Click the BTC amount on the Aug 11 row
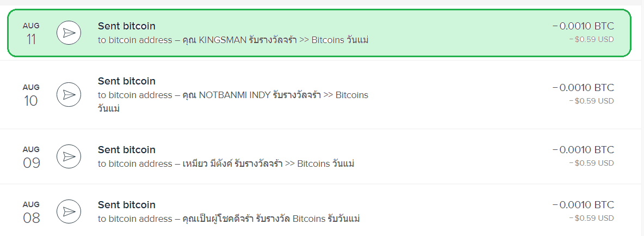The image size is (644, 236). point(583,26)
